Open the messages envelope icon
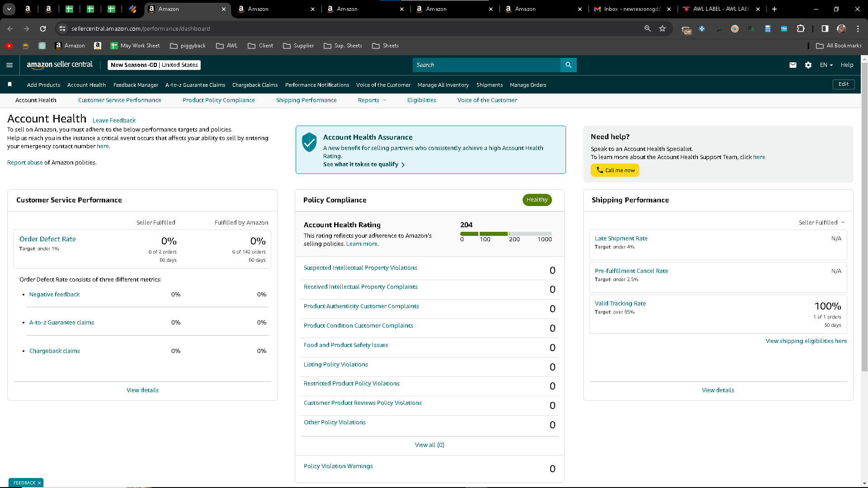This screenshot has height=488, width=868. pos(793,65)
